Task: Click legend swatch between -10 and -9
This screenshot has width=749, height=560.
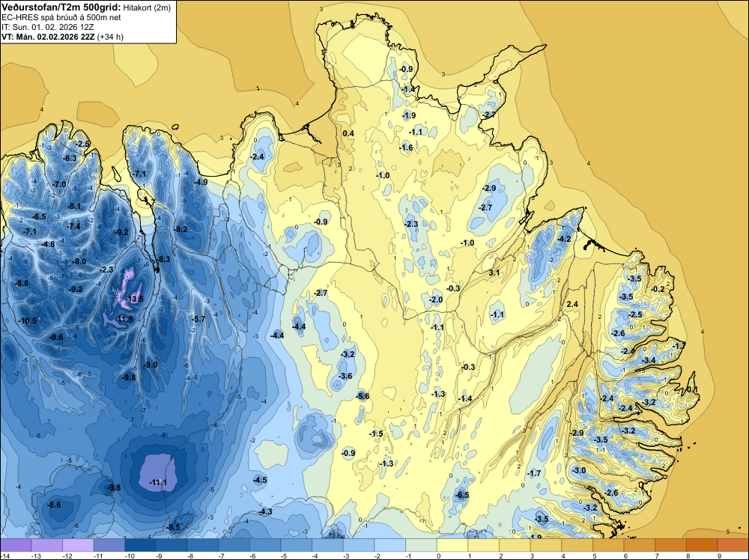Action: [x=141, y=545]
